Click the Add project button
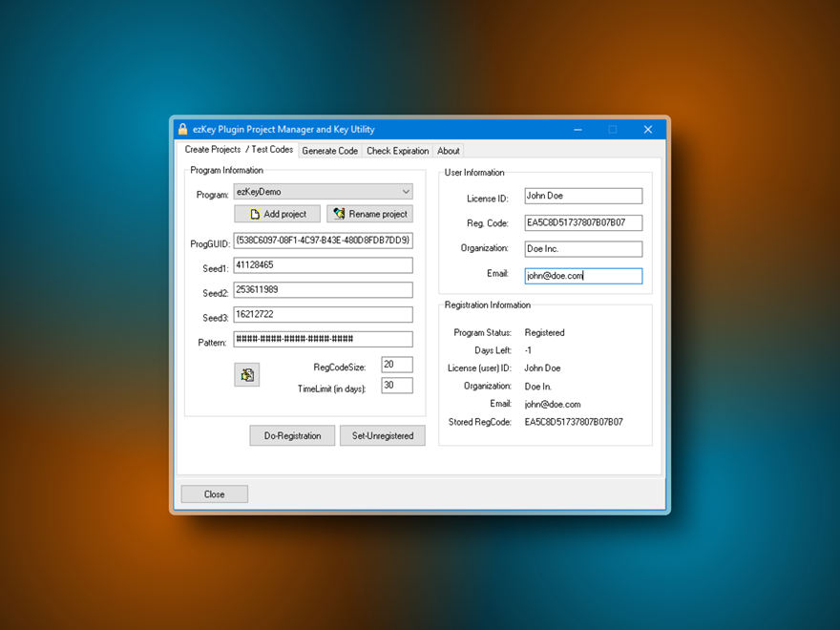 (277, 214)
